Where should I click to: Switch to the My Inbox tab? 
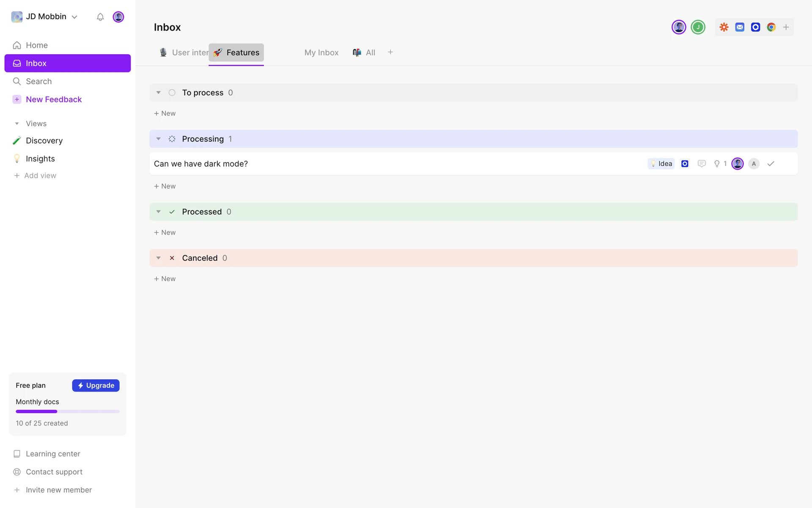coord(321,52)
